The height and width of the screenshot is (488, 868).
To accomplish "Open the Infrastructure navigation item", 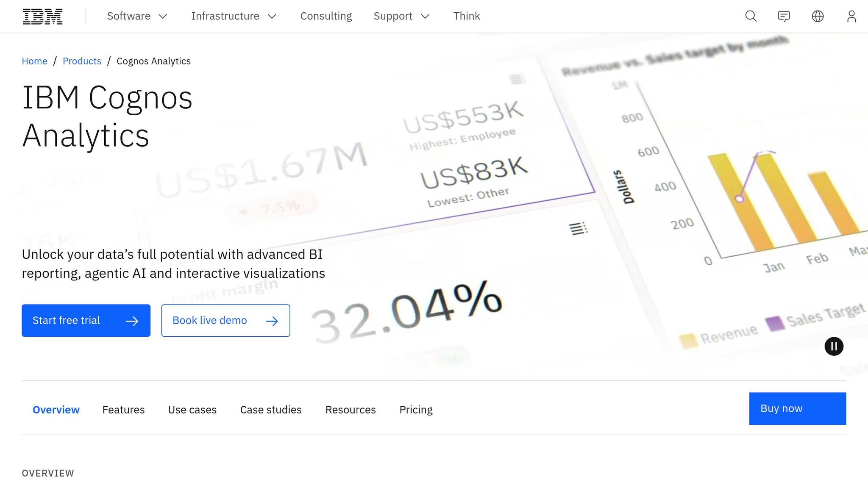I will [x=225, y=16].
